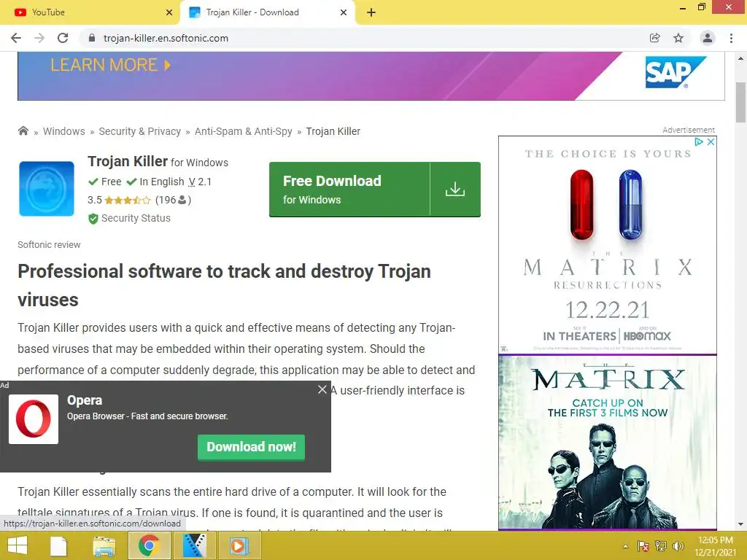Click the address bar URL field

point(362,38)
